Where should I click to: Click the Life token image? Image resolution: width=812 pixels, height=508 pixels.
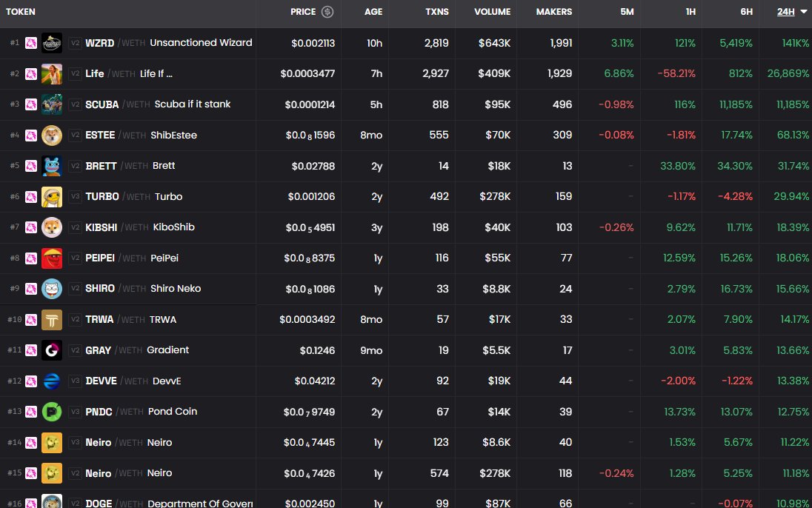pyautogui.click(x=52, y=73)
